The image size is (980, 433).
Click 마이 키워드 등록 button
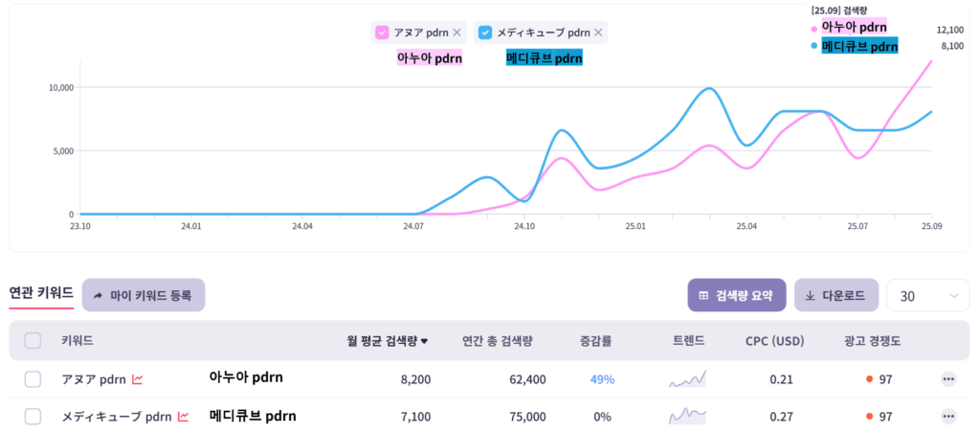pos(144,295)
